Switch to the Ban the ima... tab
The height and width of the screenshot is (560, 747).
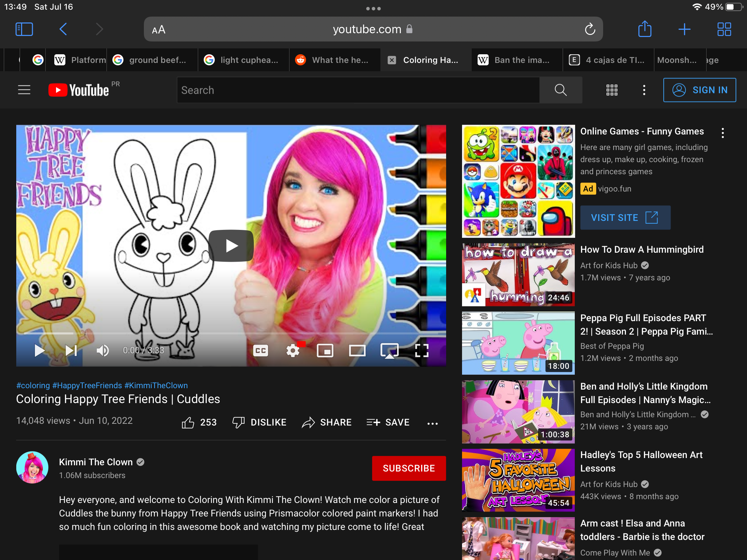517,60
